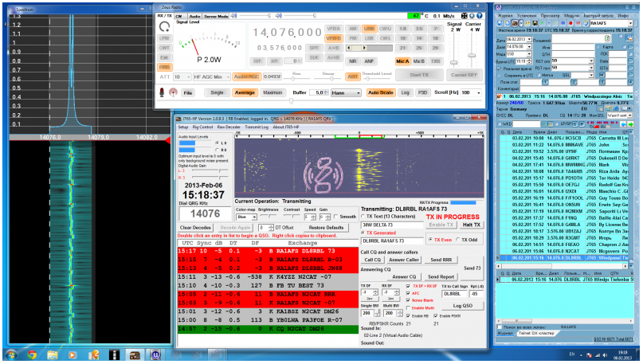Open the Windows Start menu

pos(13,354)
